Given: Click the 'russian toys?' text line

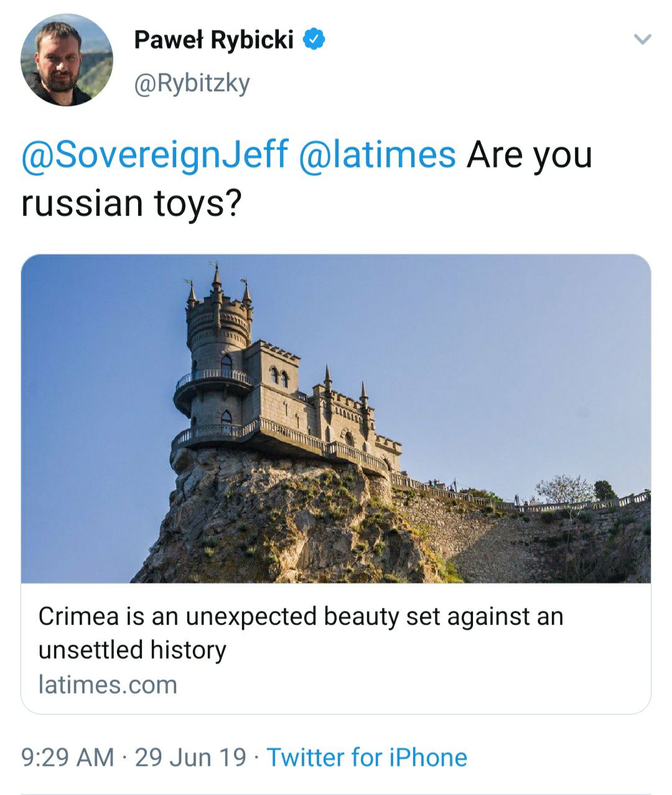Looking at the screenshot, I should 131,203.
